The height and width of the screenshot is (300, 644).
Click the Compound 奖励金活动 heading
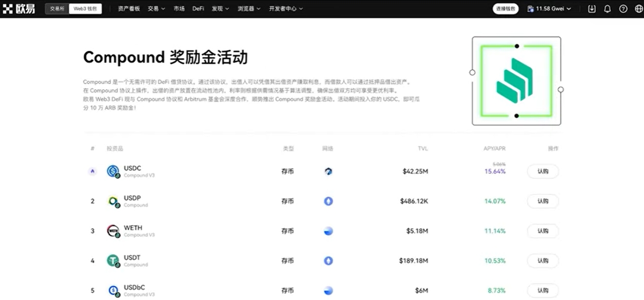click(x=165, y=57)
